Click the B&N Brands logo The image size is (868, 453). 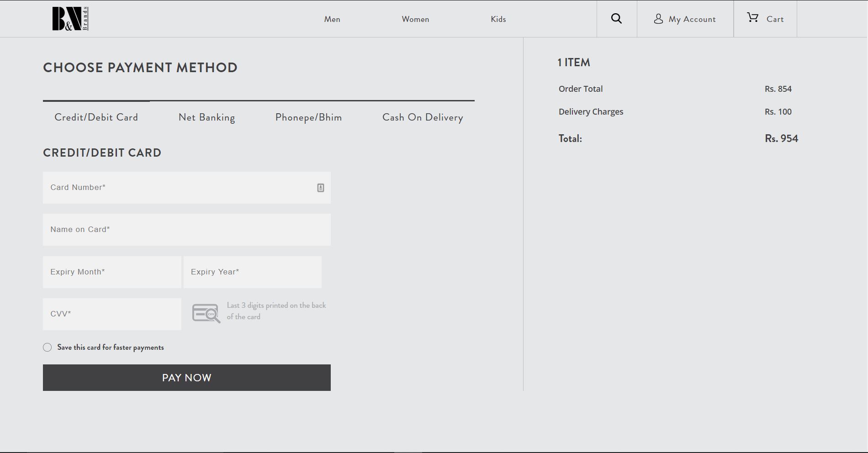coord(70,19)
